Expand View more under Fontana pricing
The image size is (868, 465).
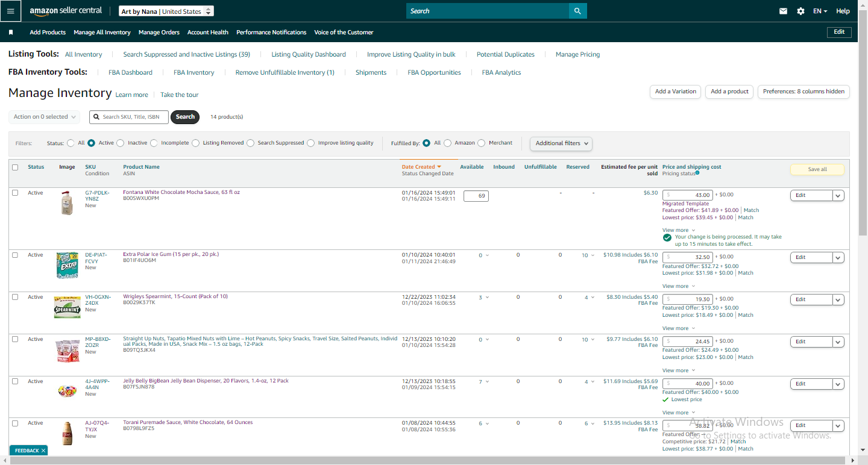[x=679, y=230]
